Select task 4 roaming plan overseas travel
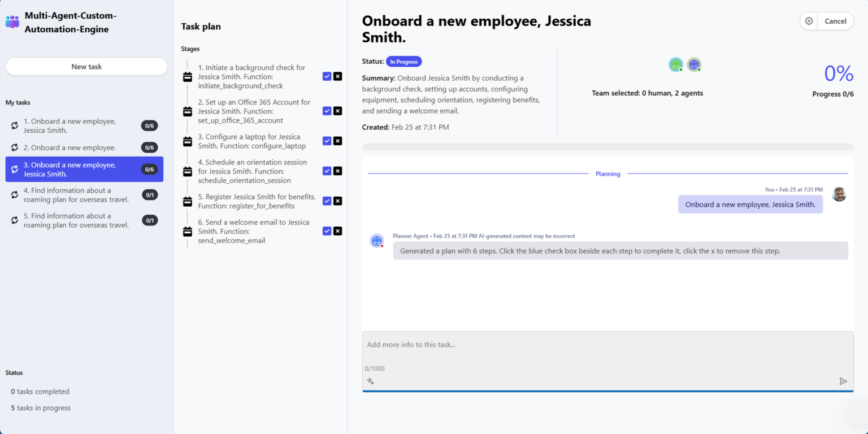Screen dimensions: 868x434 76,195
